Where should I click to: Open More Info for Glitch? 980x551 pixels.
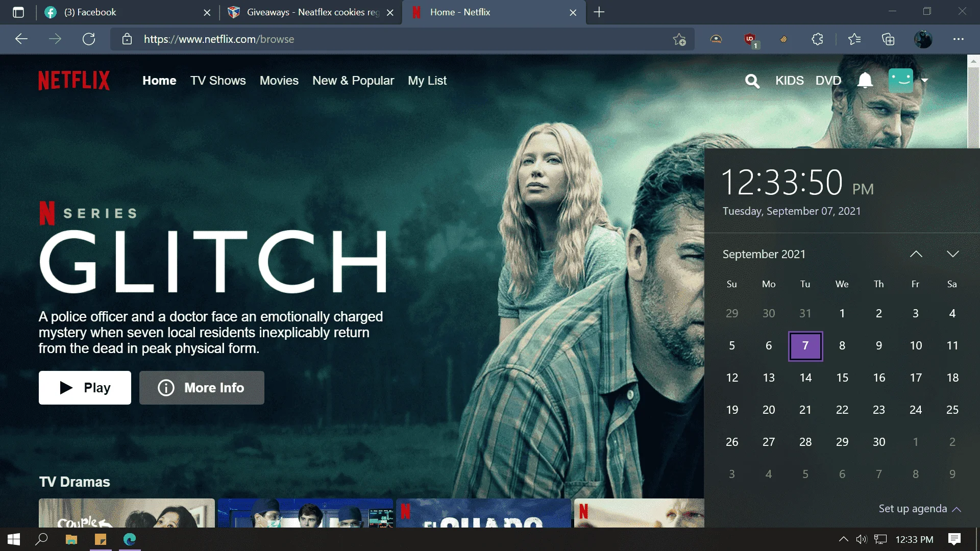[x=202, y=388]
